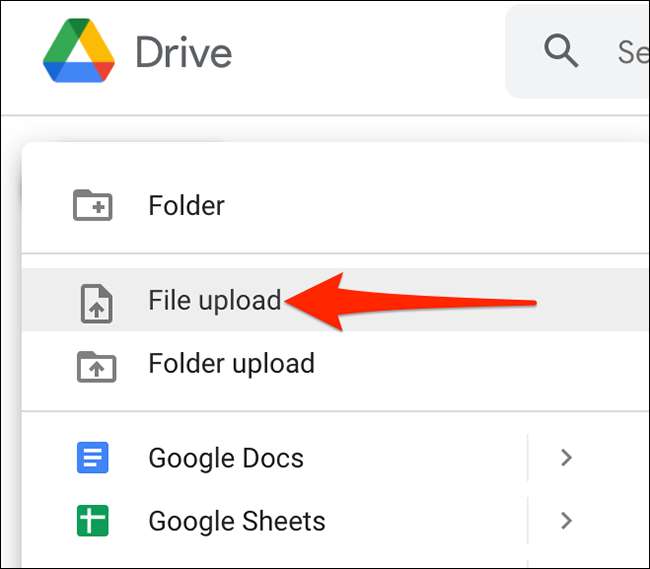Focus the Drive search field
Viewport: 650px width, 569px height.
click(x=577, y=52)
